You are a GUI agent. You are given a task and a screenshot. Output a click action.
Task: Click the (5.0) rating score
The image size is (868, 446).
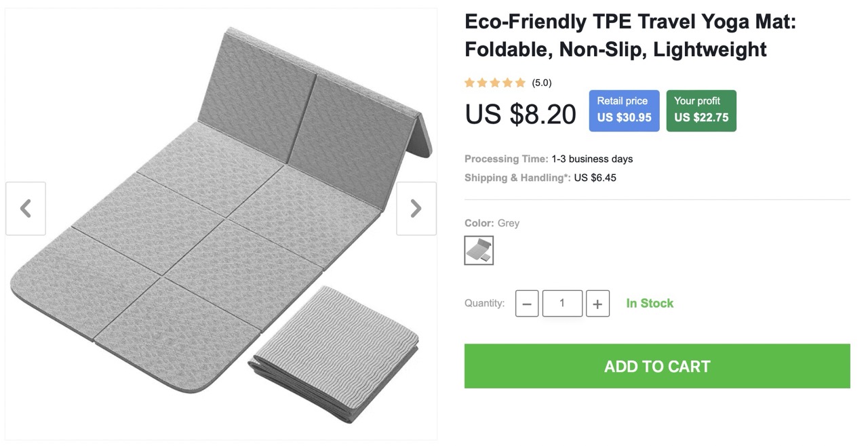542,83
